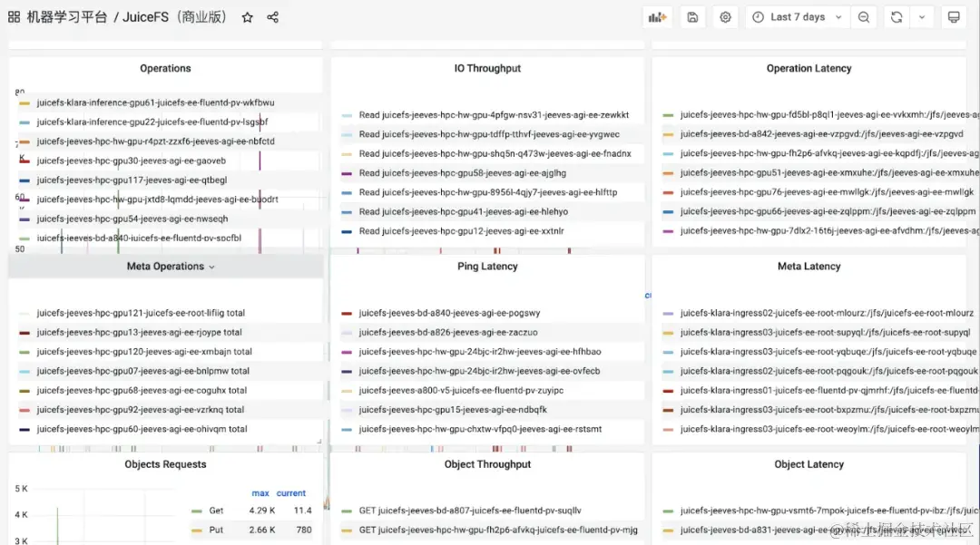Select legend entry hpc-gpu92 vzrknq total
Image resolution: width=980 pixels, height=545 pixels.
point(140,410)
